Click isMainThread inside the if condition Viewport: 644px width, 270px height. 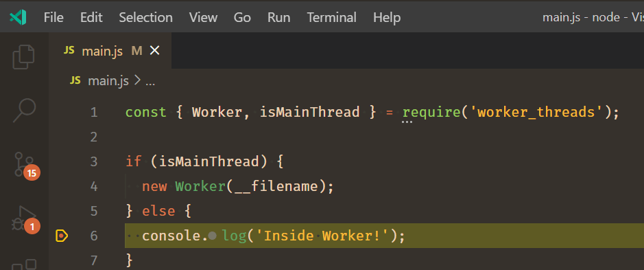[209, 161]
